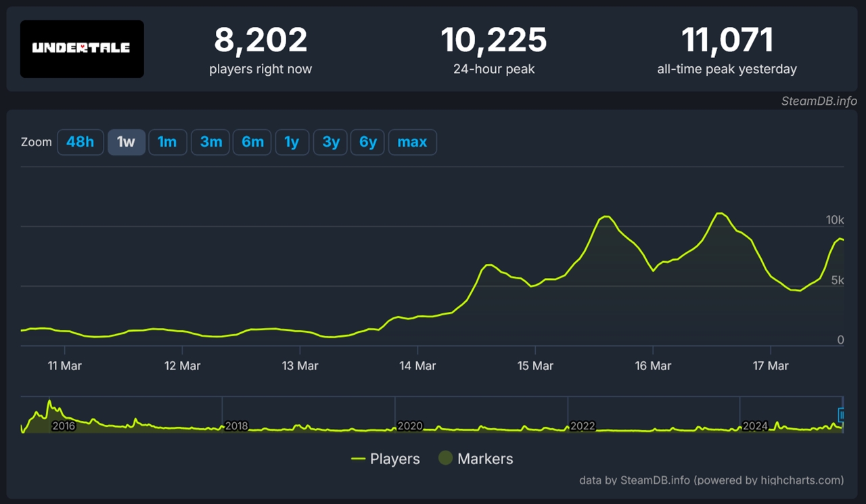Viewport: 866px width, 504px height.
Task: Pick the 3y zoom range
Action: [331, 142]
